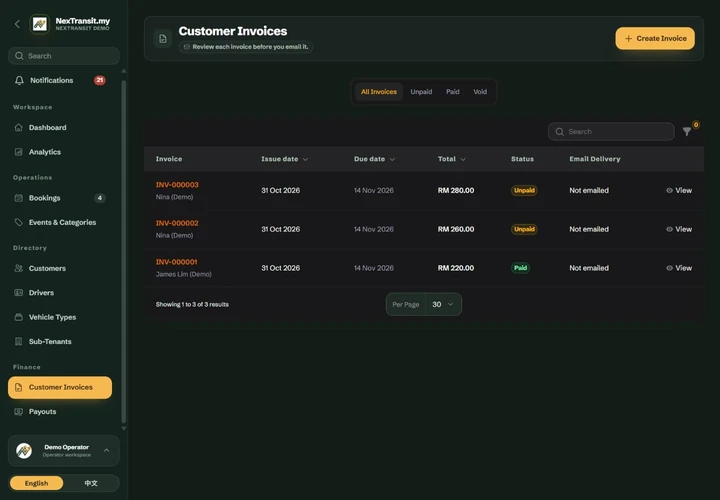
Task: Click the Payouts cash icon
Action: [18, 412]
